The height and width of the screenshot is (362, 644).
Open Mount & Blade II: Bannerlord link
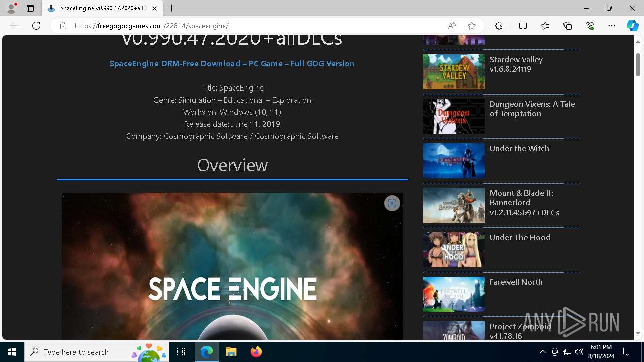(x=524, y=203)
